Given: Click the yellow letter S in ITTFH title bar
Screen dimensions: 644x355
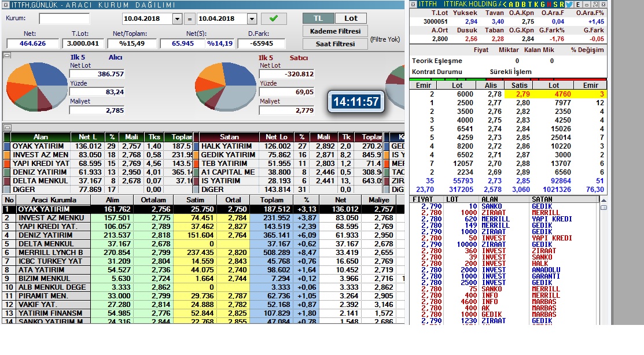Looking at the screenshot, I should pyautogui.click(x=555, y=5).
